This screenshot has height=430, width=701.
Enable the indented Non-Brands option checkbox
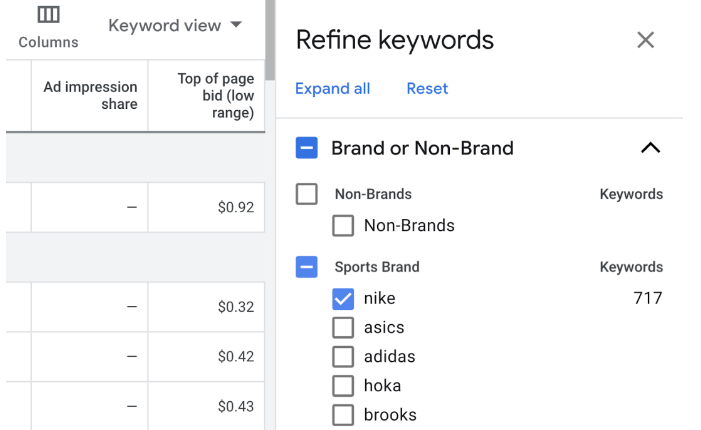343,226
